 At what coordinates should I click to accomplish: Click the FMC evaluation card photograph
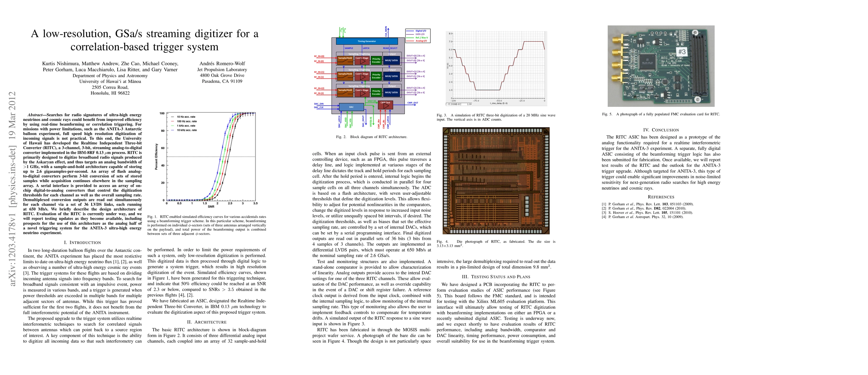click(661, 66)
